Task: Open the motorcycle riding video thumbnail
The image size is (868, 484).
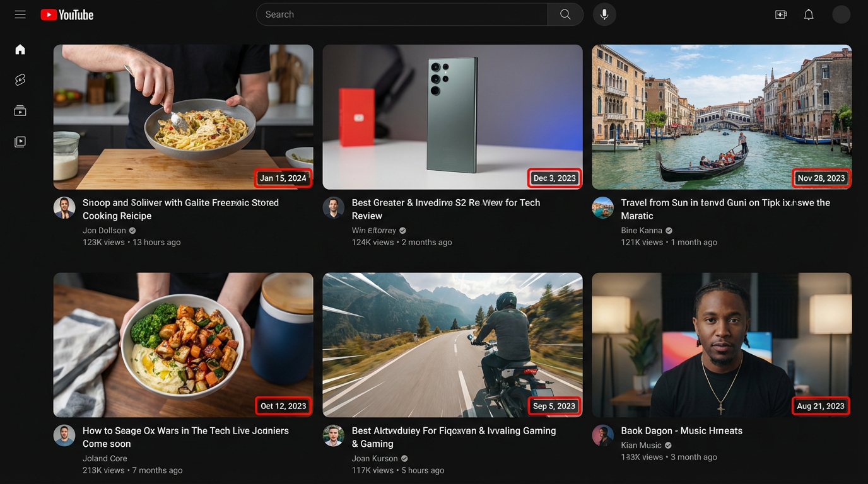Action: pyautogui.click(x=452, y=344)
